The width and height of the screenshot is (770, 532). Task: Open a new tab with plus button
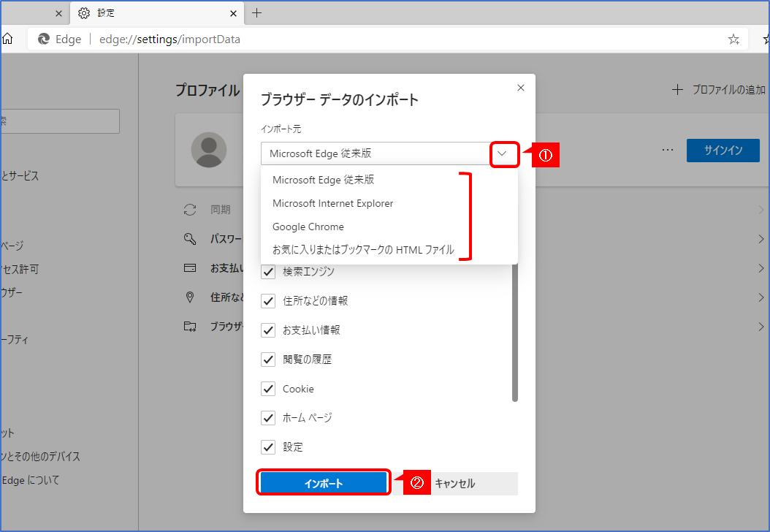[256, 13]
